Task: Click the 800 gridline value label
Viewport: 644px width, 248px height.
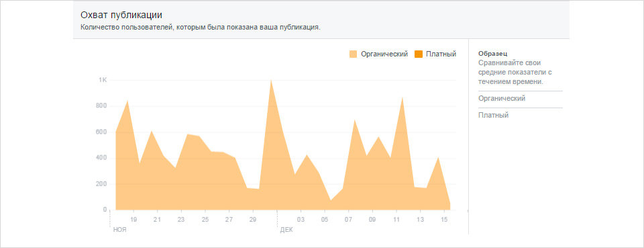Action: [x=101, y=106]
